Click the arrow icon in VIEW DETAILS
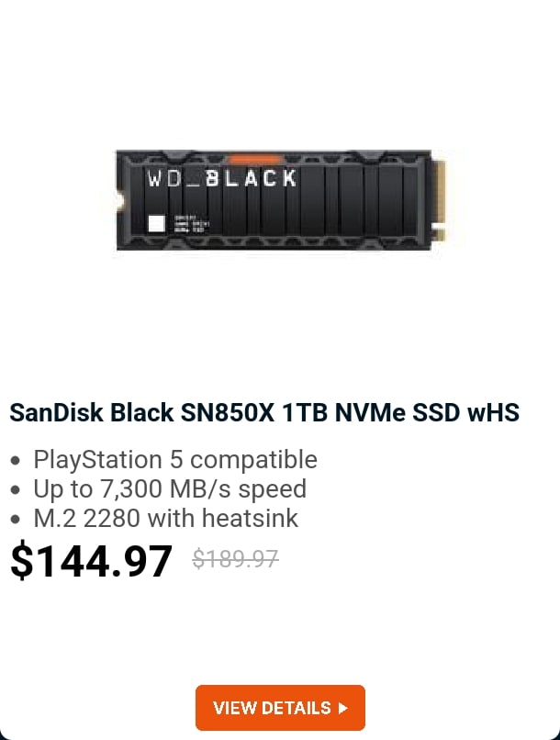The width and height of the screenshot is (560, 740). tap(343, 708)
